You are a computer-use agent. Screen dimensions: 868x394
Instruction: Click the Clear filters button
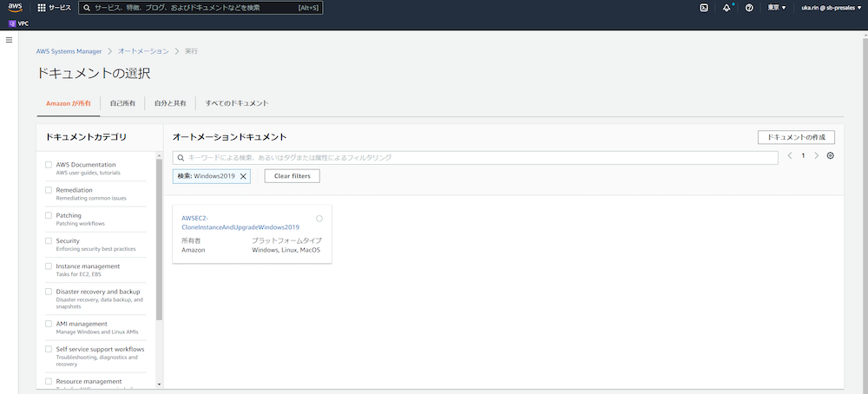tap(293, 176)
